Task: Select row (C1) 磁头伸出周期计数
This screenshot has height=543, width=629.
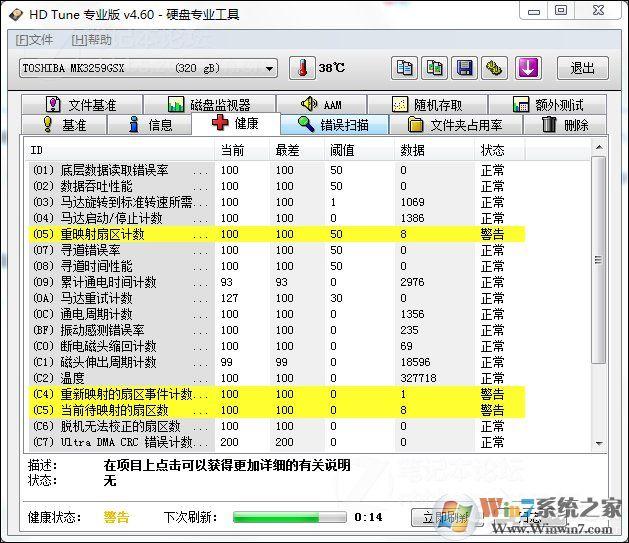Action: [x=276, y=362]
